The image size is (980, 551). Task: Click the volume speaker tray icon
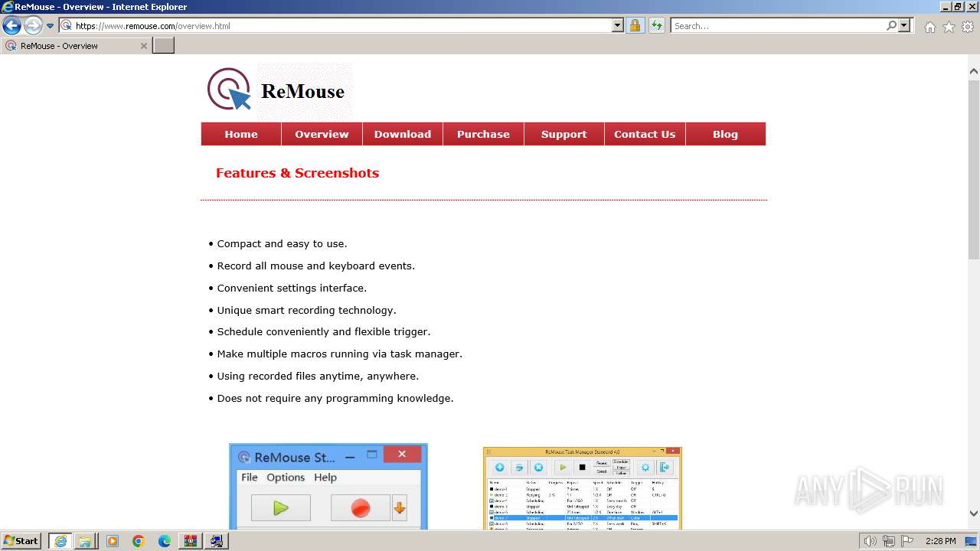[x=871, y=541]
